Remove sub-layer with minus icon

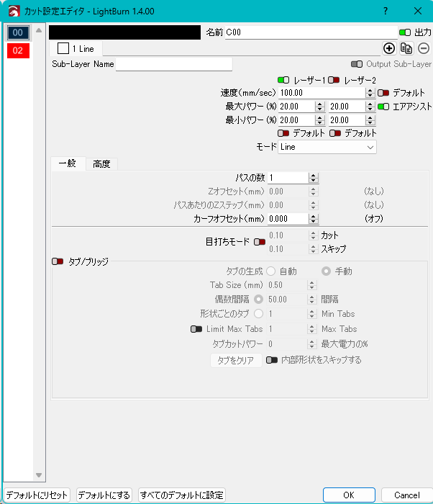tap(424, 48)
